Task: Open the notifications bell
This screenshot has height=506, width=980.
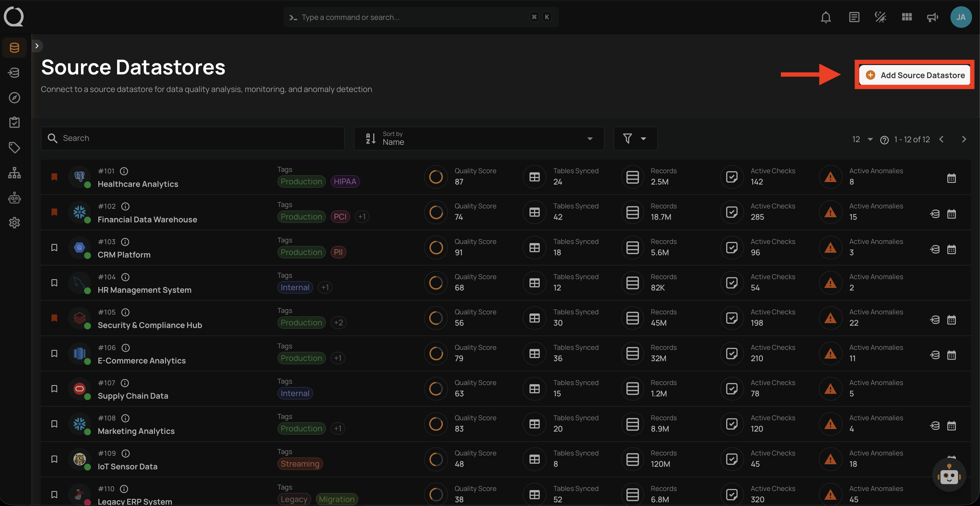Action: pyautogui.click(x=826, y=17)
